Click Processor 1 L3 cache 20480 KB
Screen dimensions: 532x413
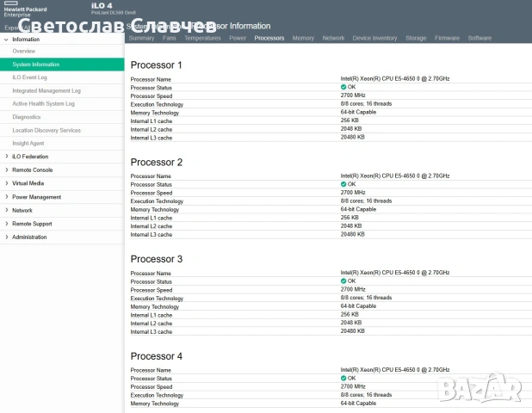tap(353, 137)
